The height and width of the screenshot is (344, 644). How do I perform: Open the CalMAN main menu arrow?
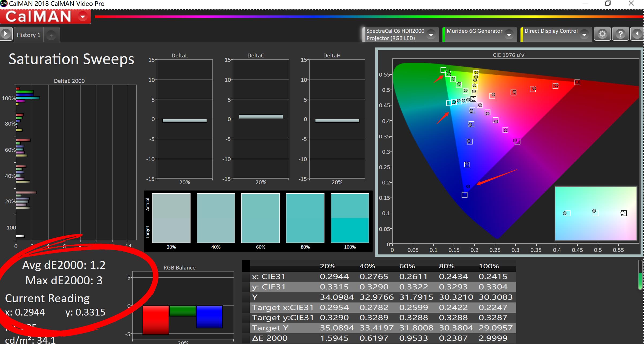[x=83, y=17]
